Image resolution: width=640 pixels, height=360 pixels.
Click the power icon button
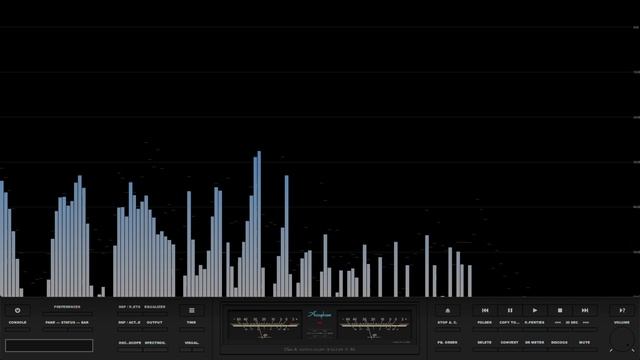(18, 310)
